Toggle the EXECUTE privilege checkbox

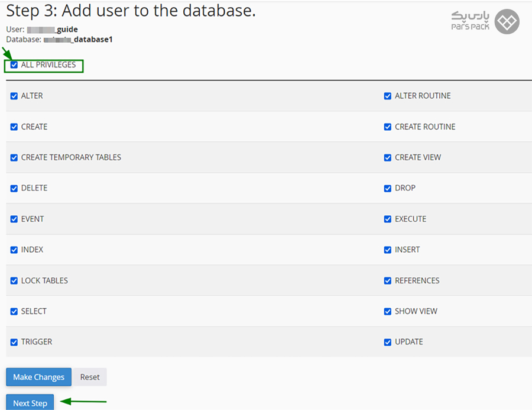tap(387, 219)
